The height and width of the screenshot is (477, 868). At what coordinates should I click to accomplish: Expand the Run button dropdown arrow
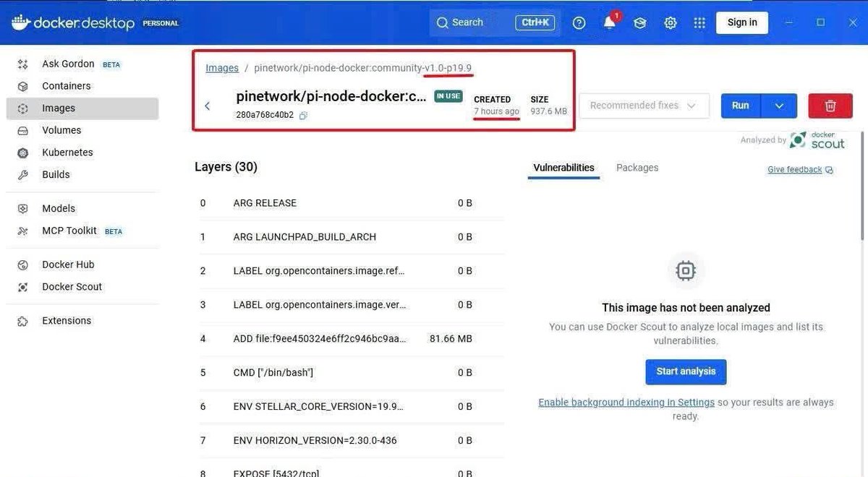click(779, 106)
